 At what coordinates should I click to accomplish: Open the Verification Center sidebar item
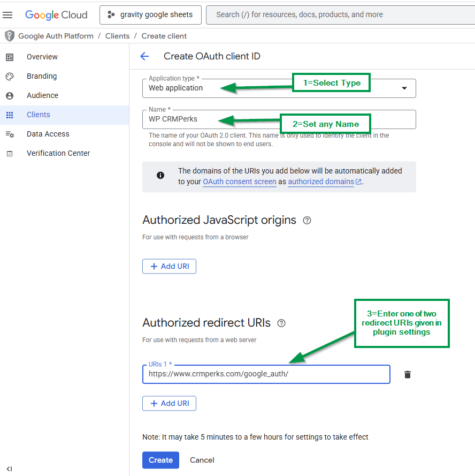64,153
